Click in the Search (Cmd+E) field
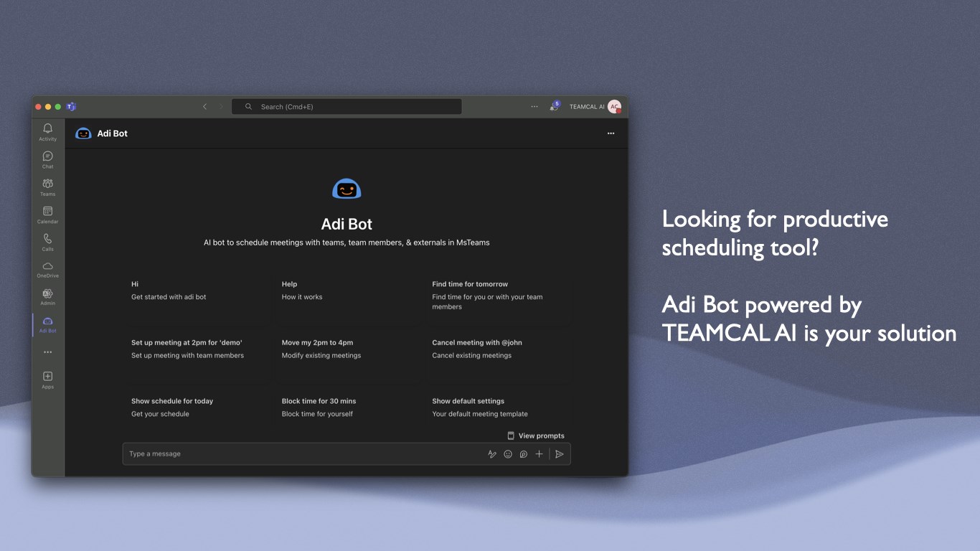The height and width of the screenshot is (551, 980). pos(347,107)
